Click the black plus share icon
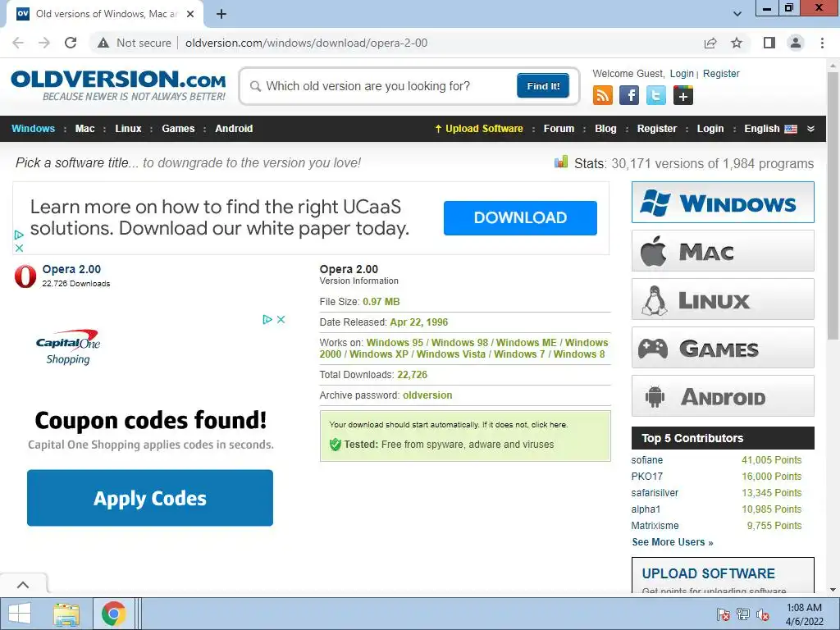 pos(683,95)
